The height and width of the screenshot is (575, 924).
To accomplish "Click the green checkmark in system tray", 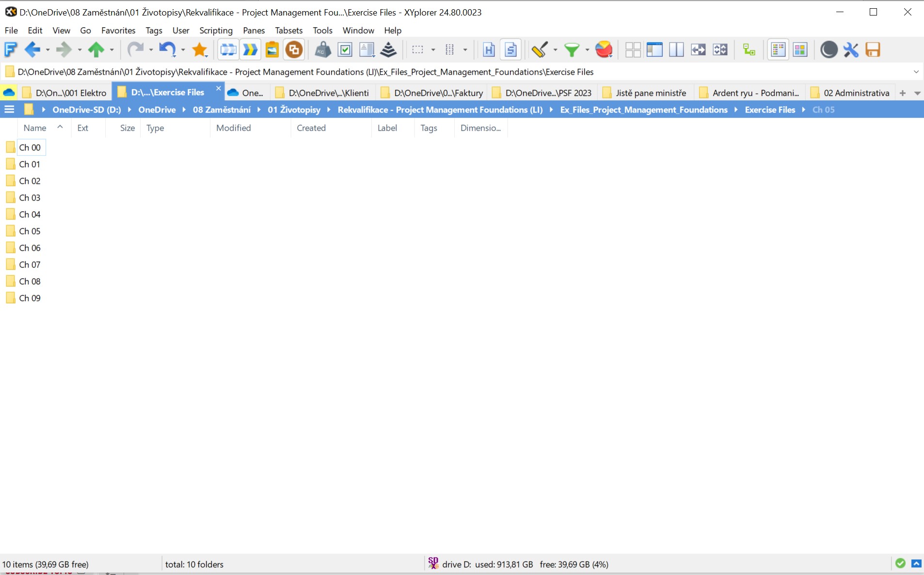I will click(x=900, y=563).
